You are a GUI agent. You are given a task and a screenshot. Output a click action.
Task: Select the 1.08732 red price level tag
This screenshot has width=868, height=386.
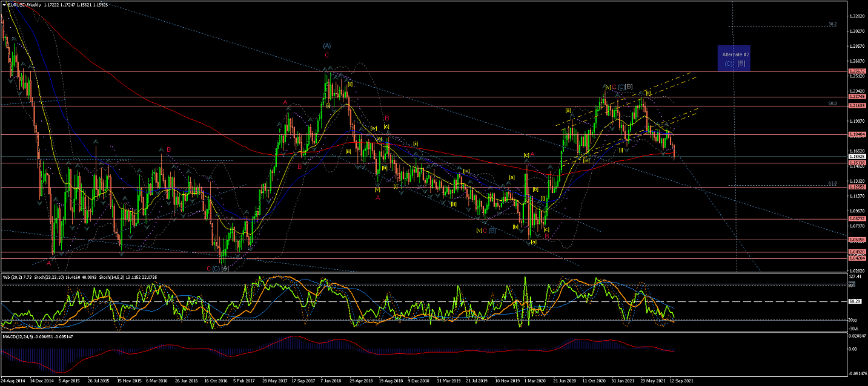click(856, 219)
